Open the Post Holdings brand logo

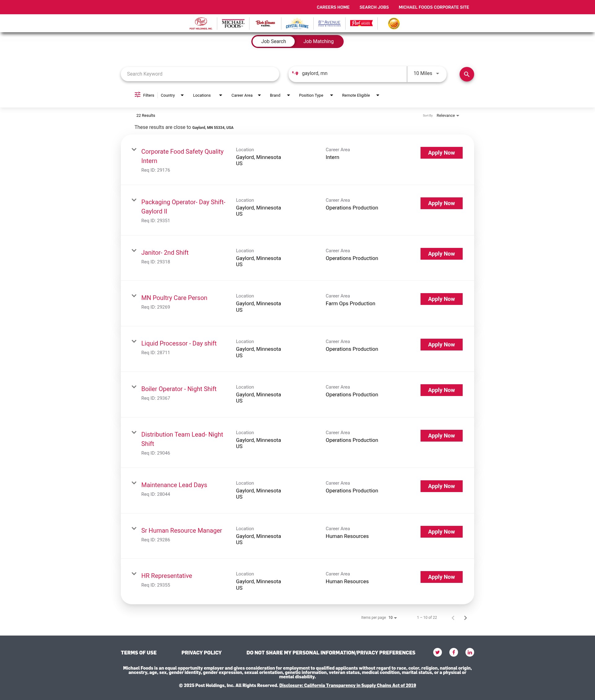201,24
